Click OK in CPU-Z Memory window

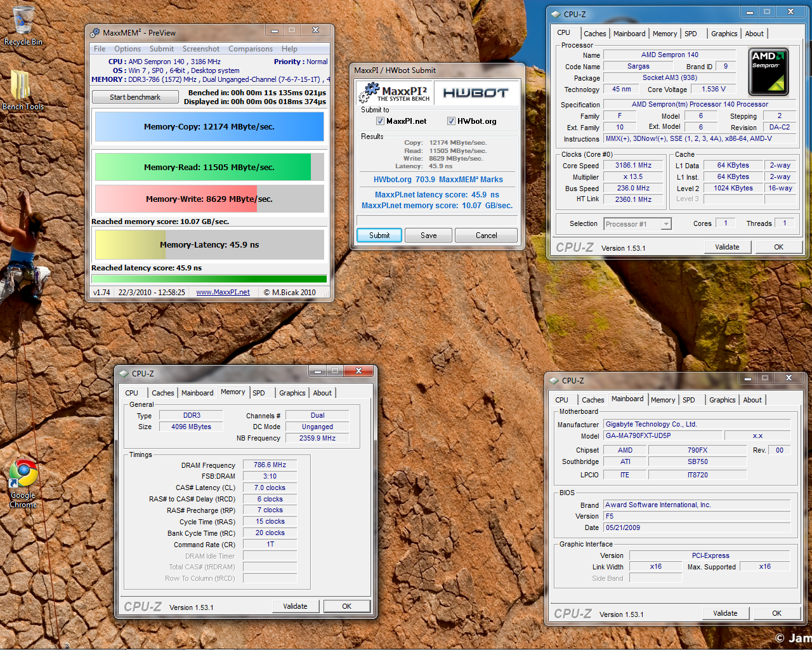346,606
